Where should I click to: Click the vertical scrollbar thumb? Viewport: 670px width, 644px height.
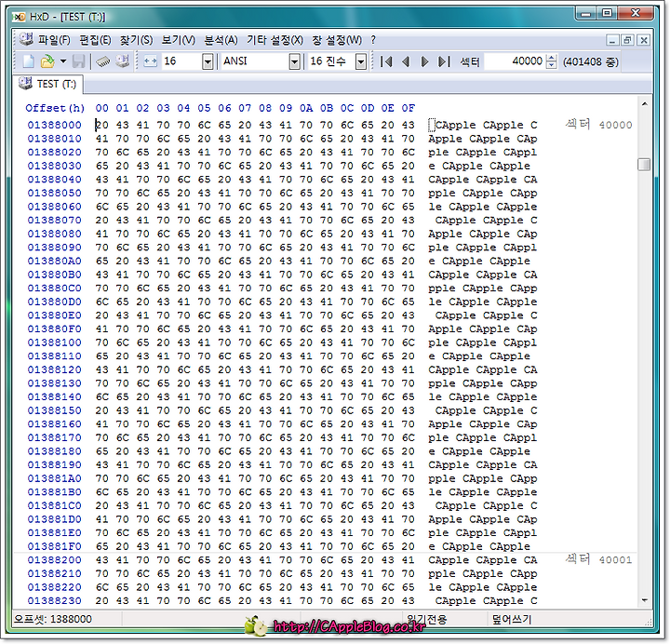click(644, 165)
